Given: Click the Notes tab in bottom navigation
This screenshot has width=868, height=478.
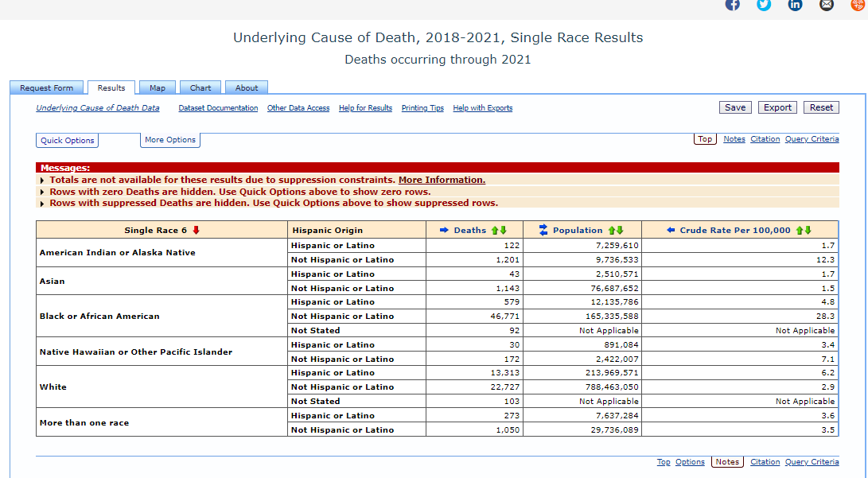Looking at the screenshot, I should pyautogui.click(x=727, y=462).
